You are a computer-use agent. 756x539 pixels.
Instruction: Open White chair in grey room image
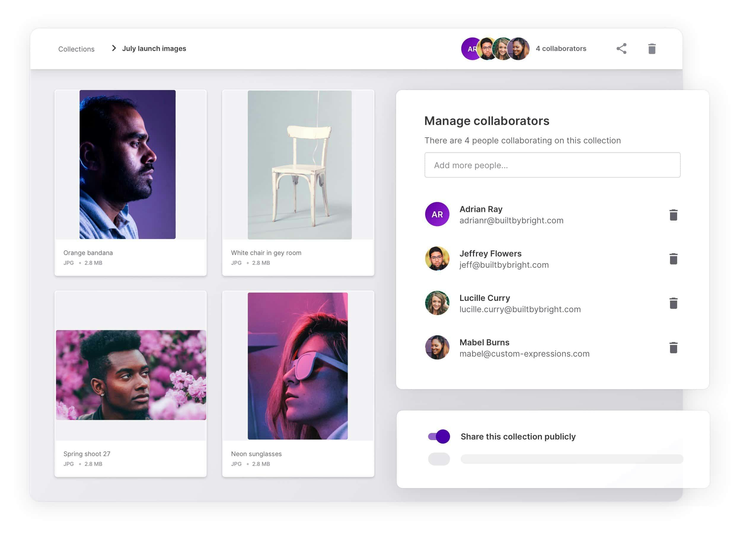click(299, 165)
